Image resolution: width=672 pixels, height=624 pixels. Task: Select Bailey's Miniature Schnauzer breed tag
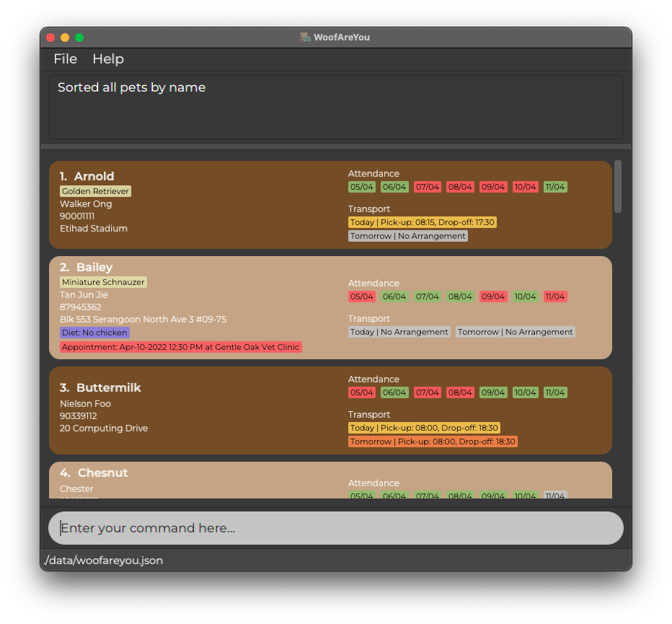(x=103, y=281)
